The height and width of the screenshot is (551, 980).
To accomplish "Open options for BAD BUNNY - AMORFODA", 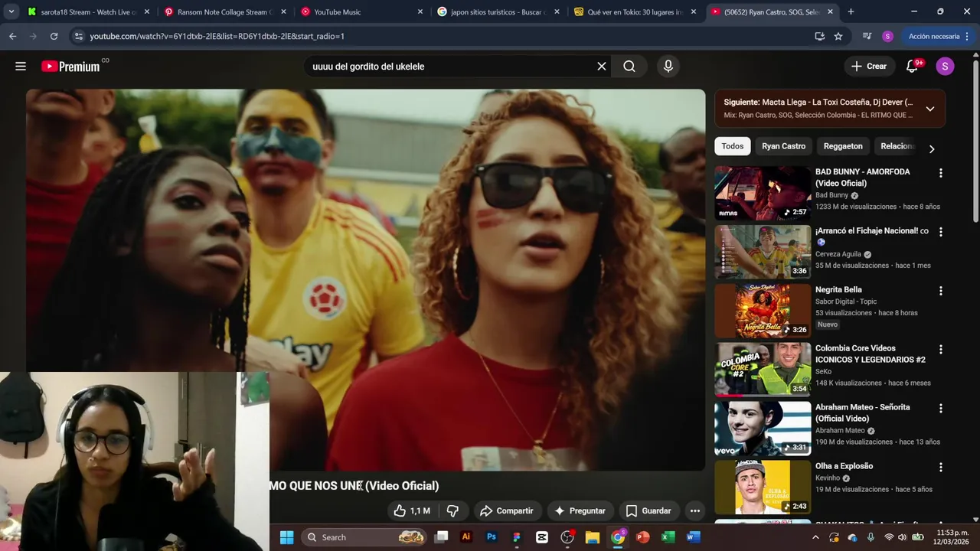I will pyautogui.click(x=941, y=173).
